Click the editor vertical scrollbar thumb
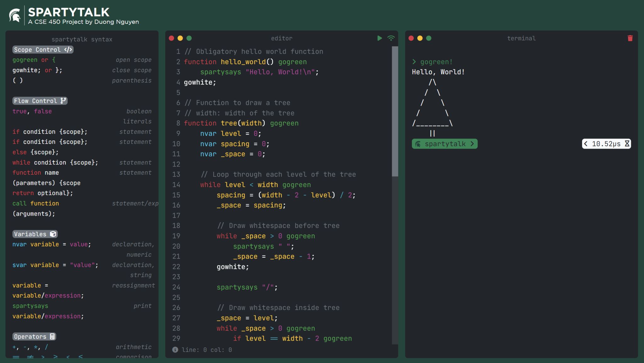644x363 pixels. click(x=395, y=111)
